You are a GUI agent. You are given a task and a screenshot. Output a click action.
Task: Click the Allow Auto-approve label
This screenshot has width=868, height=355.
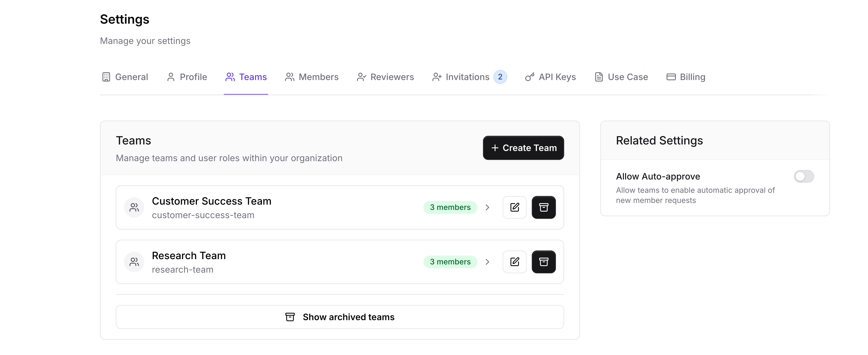click(x=658, y=177)
